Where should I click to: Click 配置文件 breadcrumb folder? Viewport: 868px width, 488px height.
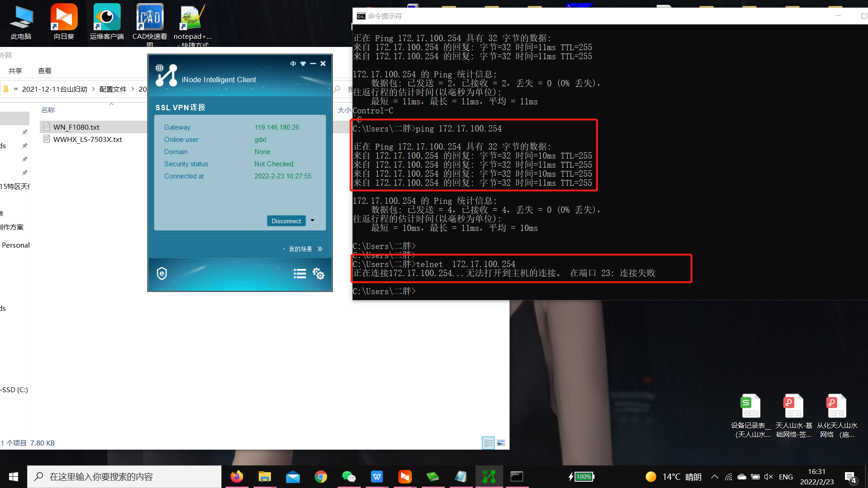coord(113,89)
